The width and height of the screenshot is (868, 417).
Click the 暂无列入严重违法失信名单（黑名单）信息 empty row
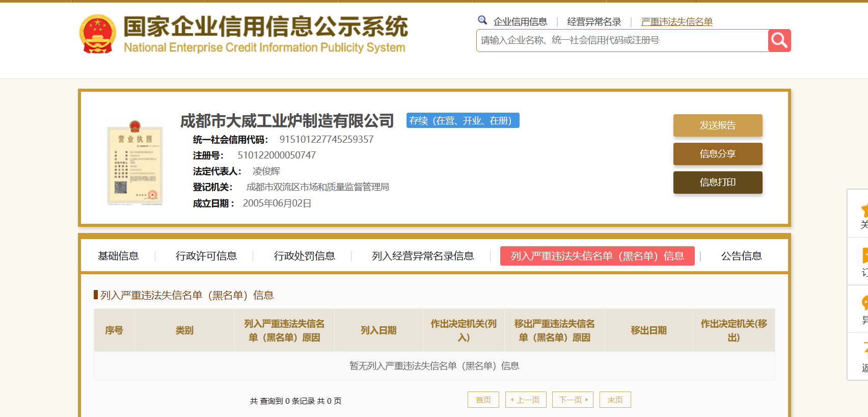[435, 366]
